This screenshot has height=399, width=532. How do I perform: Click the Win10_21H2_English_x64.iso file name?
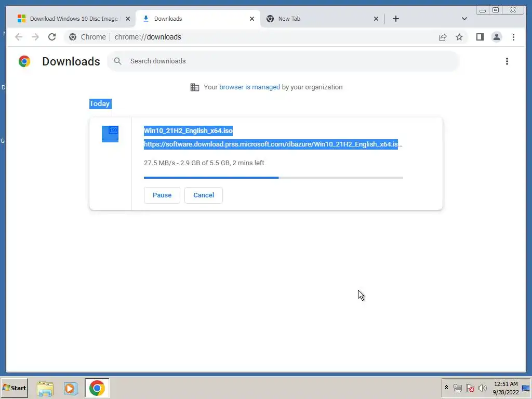pyautogui.click(x=188, y=130)
